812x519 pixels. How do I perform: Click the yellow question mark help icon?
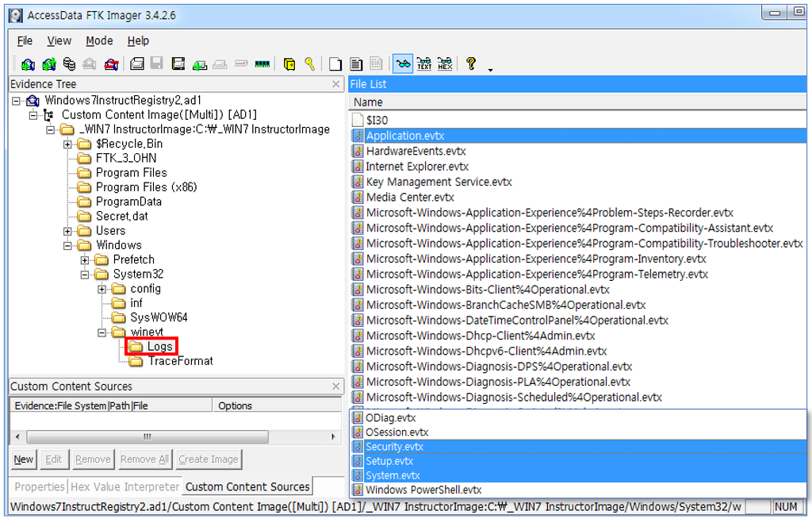click(471, 63)
